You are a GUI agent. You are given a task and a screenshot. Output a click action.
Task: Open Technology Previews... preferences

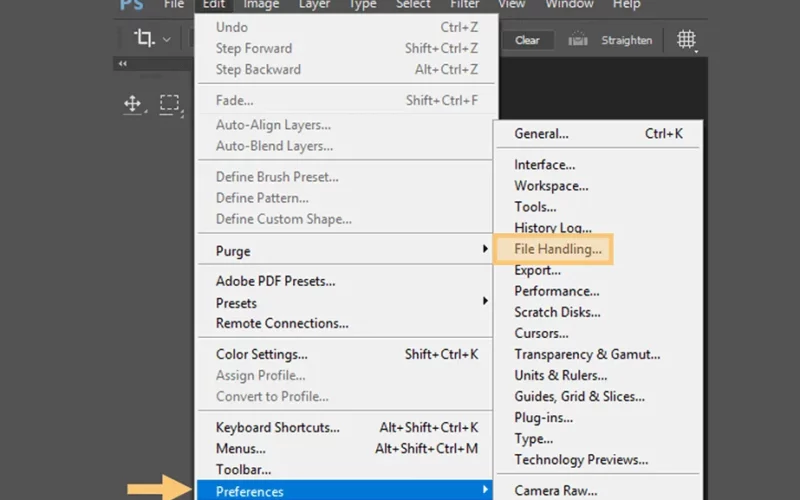click(598, 460)
